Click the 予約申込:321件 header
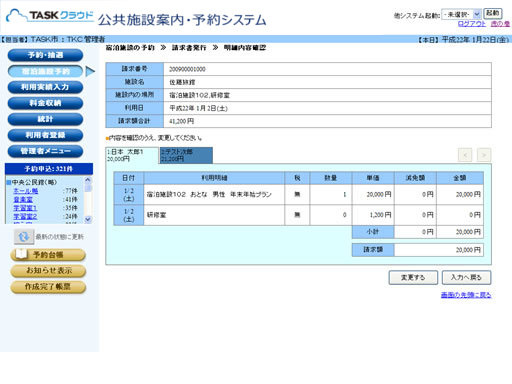This screenshot has height=384, width=512. pos(49,169)
